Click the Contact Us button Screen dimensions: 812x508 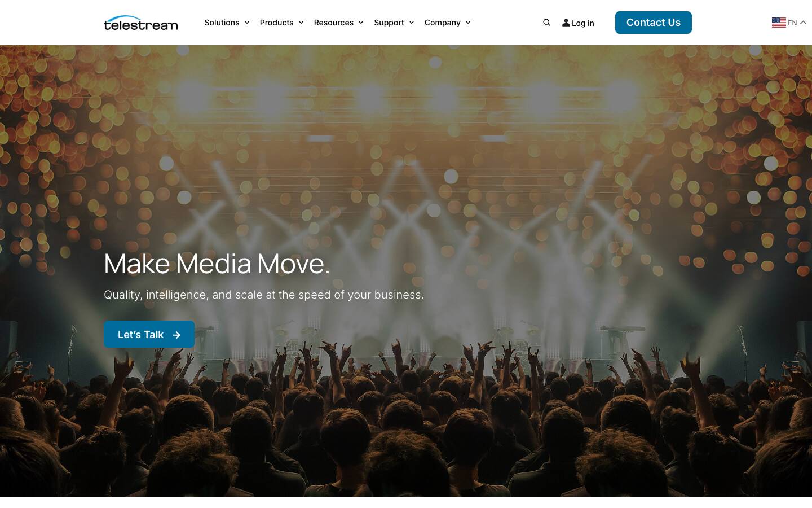click(x=654, y=23)
